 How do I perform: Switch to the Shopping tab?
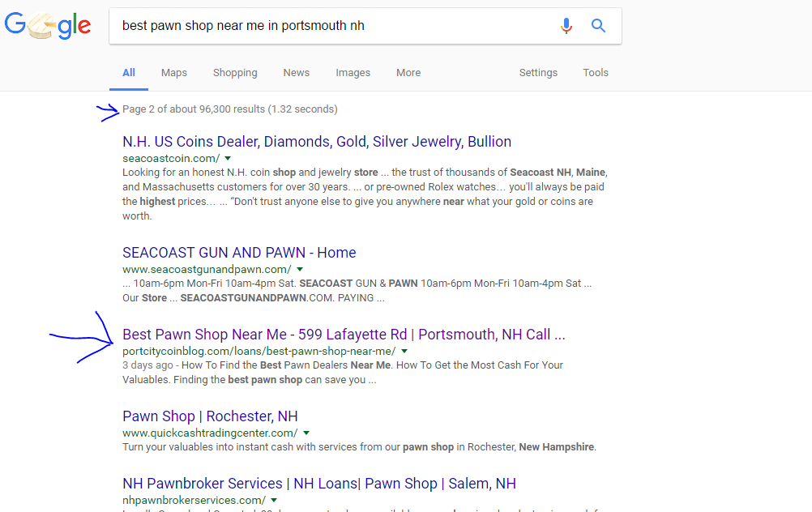pos(235,73)
